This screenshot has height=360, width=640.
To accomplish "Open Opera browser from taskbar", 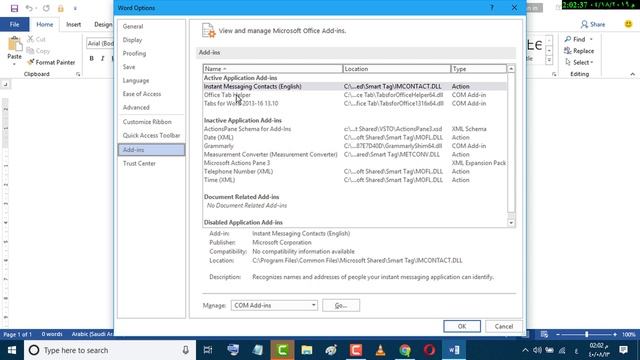I will (x=429, y=350).
